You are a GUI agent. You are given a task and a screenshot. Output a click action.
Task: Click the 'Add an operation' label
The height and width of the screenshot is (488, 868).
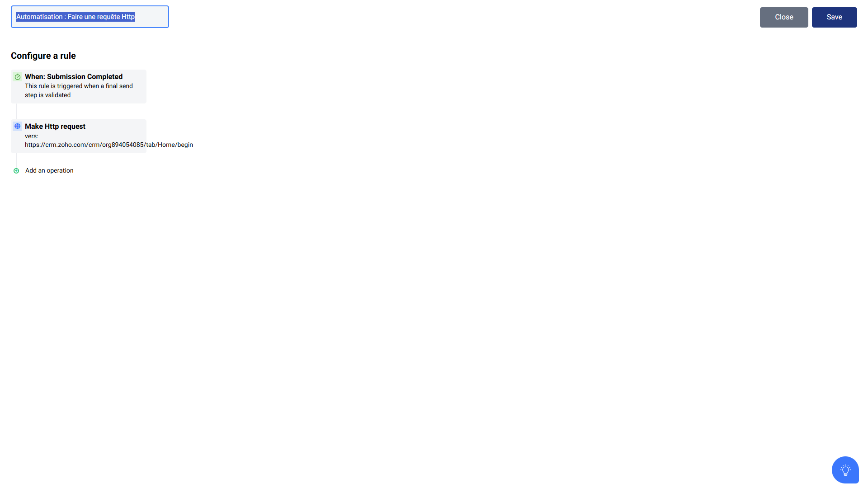click(x=49, y=171)
